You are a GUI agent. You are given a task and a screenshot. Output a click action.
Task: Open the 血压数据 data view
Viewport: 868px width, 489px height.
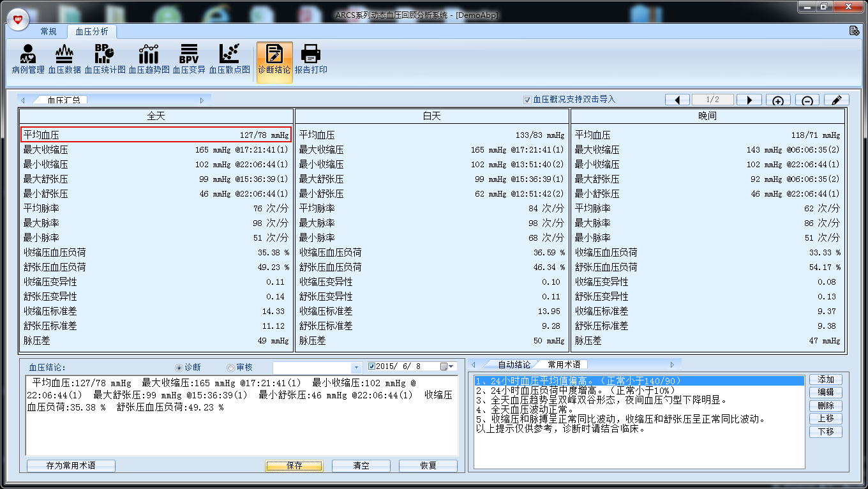coord(64,59)
